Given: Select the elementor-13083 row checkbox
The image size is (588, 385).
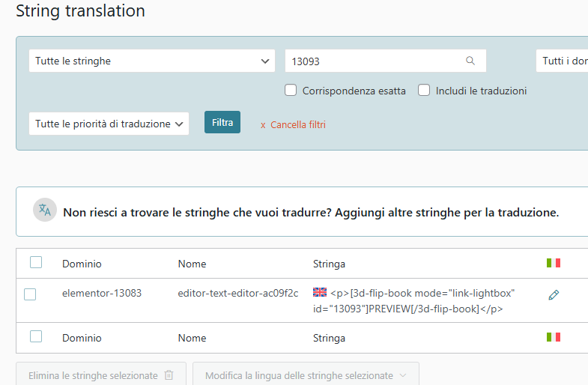Looking at the screenshot, I should (x=30, y=294).
